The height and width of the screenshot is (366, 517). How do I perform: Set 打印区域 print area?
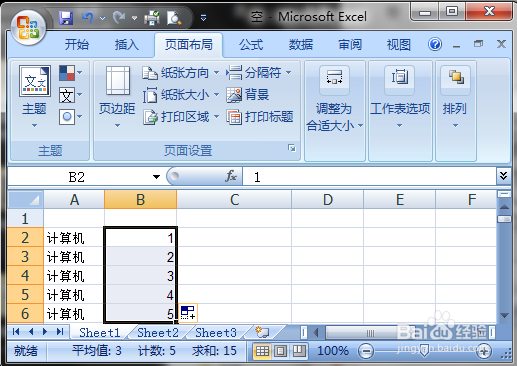[x=181, y=117]
